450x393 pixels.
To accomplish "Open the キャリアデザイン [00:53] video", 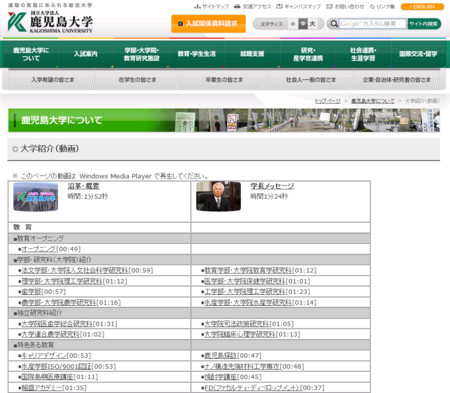I will point(44,356).
